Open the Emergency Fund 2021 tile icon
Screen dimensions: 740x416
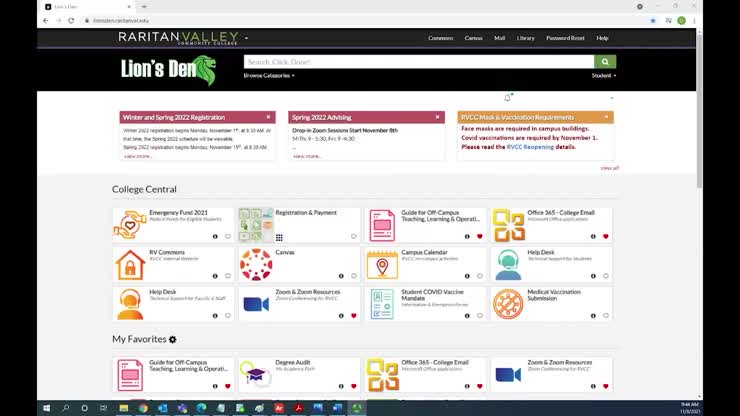[130, 224]
